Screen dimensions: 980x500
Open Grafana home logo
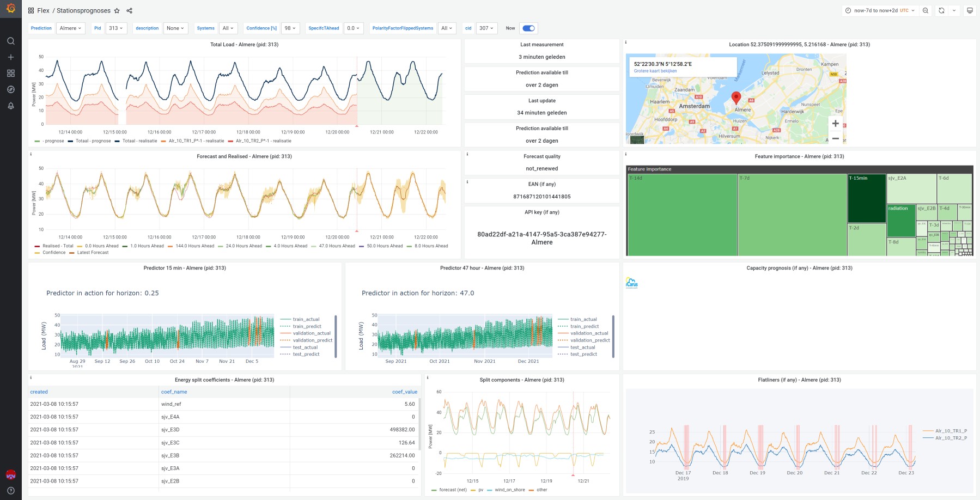click(11, 9)
